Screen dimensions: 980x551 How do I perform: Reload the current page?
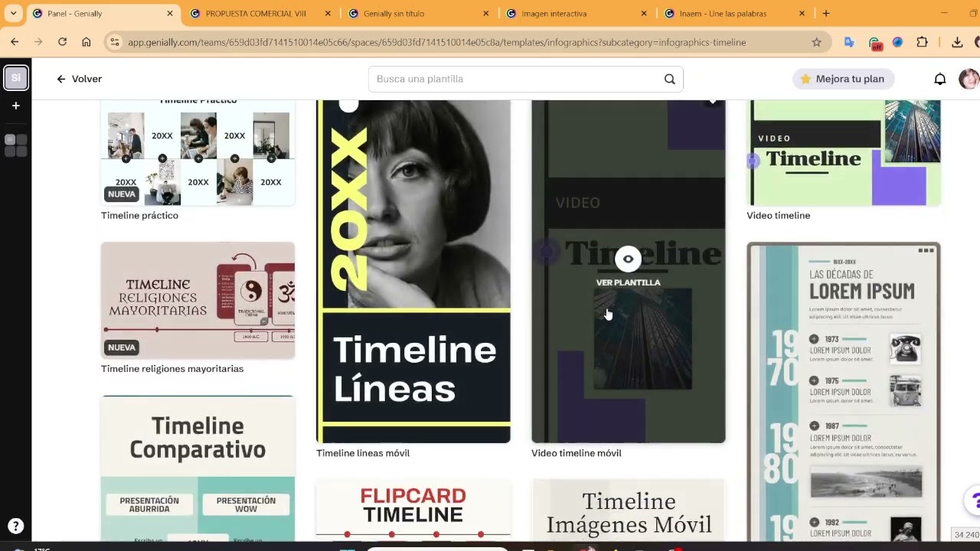click(62, 42)
